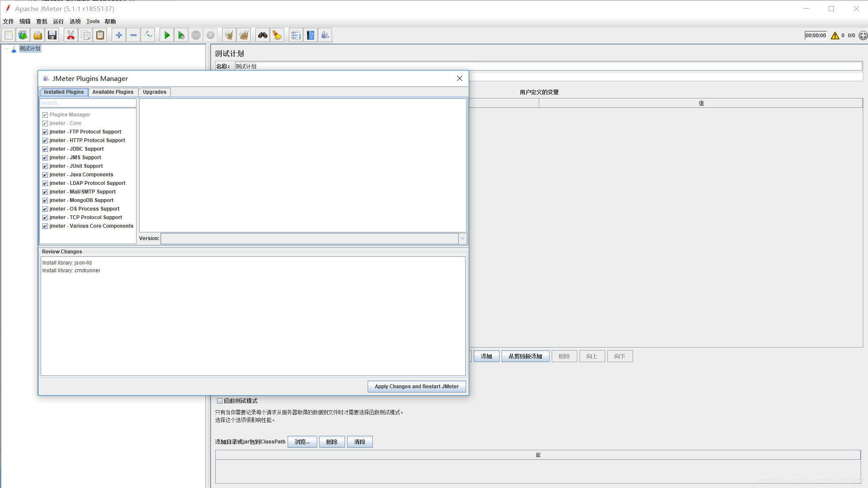Click the Clear single broom icon

(229, 35)
